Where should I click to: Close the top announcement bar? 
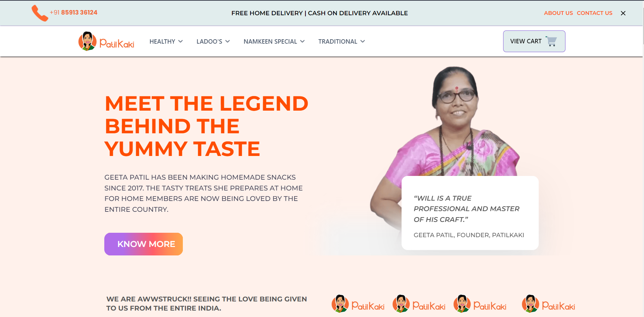click(x=623, y=13)
